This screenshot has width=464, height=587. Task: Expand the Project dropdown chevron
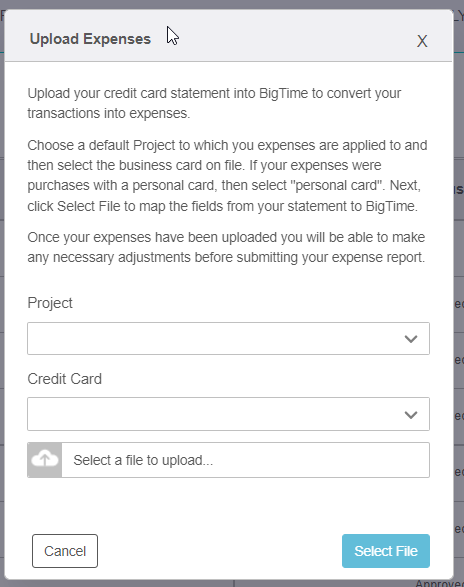click(411, 339)
